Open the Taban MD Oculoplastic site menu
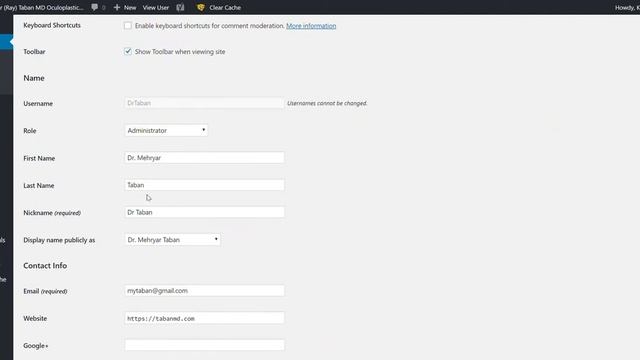640x360 pixels. click(x=41, y=7)
